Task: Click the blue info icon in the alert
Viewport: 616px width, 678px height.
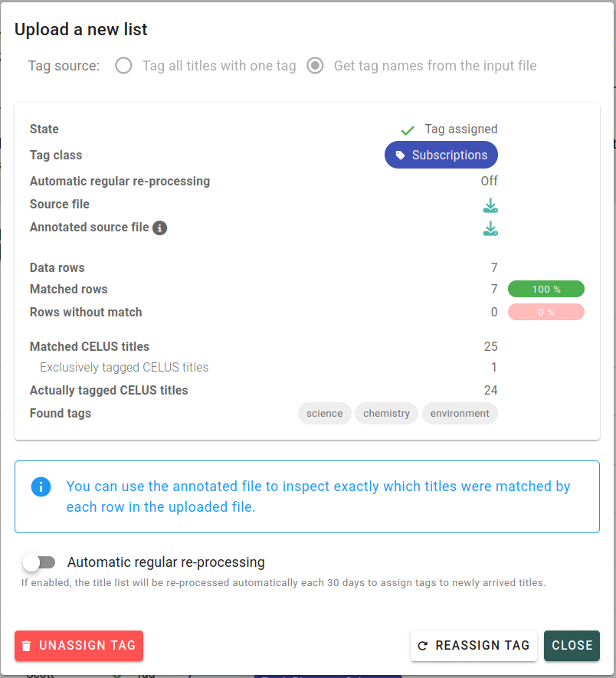Action: pyautogui.click(x=41, y=486)
